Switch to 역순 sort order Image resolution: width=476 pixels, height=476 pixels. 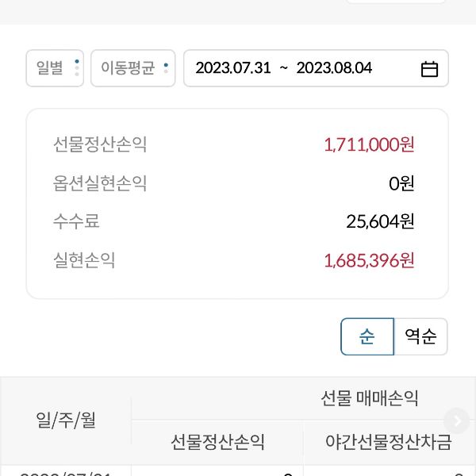tap(420, 336)
